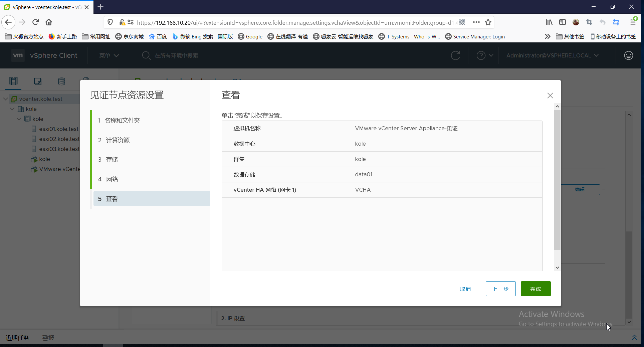Screen dimensions: 644x347
Task: Open the VMs and Templates inventory view icon
Action: (x=37, y=81)
